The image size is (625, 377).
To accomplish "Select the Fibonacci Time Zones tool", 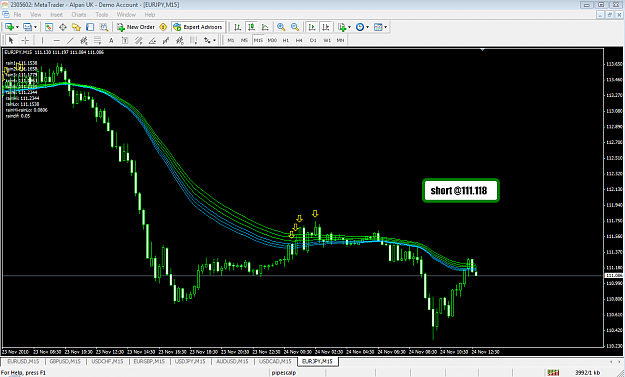I will (x=193, y=40).
